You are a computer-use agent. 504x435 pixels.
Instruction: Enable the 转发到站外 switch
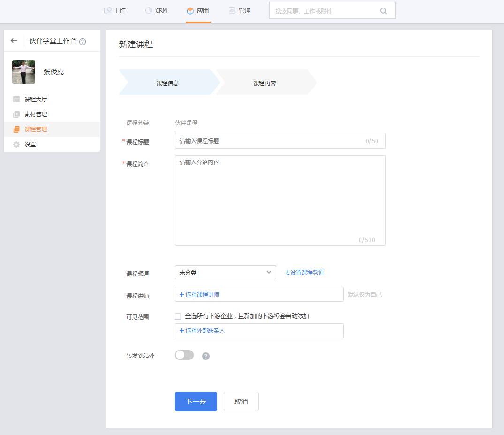(x=184, y=355)
